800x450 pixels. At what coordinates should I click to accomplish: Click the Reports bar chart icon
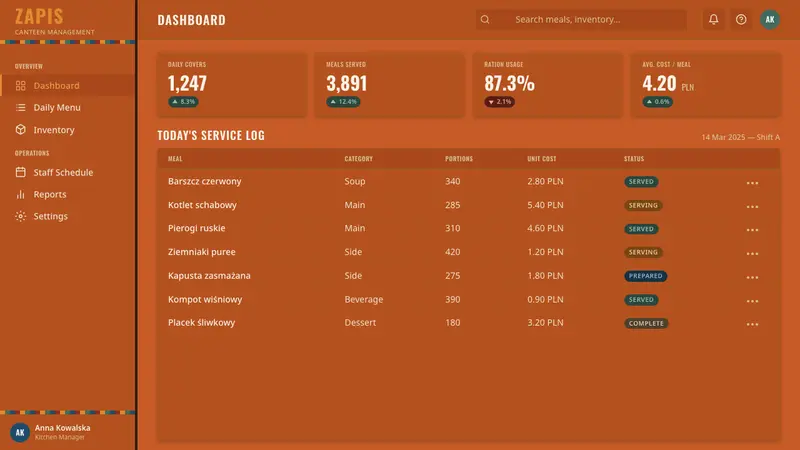(20, 194)
